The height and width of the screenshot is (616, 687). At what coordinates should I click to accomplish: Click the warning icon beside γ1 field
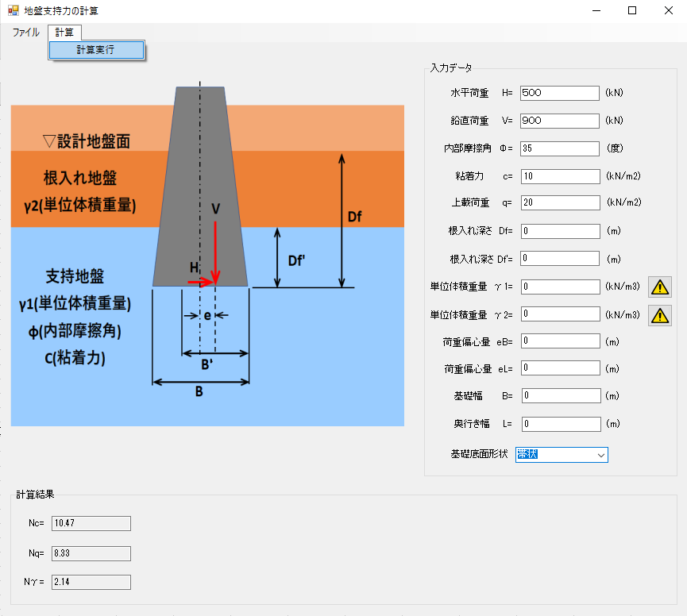(660, 287)
